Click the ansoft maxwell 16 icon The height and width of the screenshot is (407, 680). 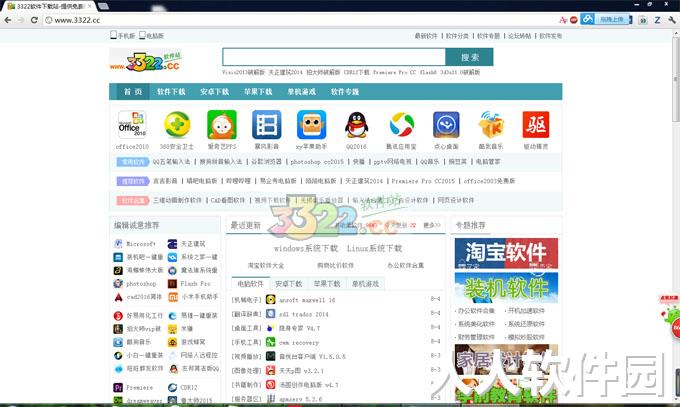[x=271, y=299]
